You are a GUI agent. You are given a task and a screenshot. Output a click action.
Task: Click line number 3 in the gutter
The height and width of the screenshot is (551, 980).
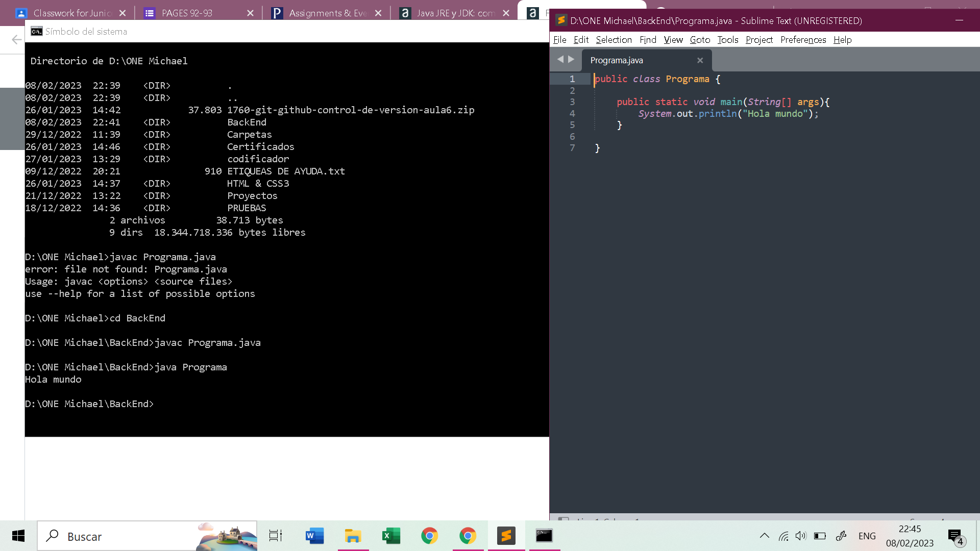click(x=572, y=102)
